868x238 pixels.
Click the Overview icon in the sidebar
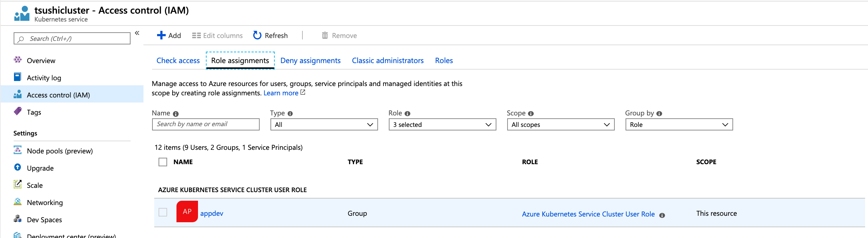coord(18,59)
